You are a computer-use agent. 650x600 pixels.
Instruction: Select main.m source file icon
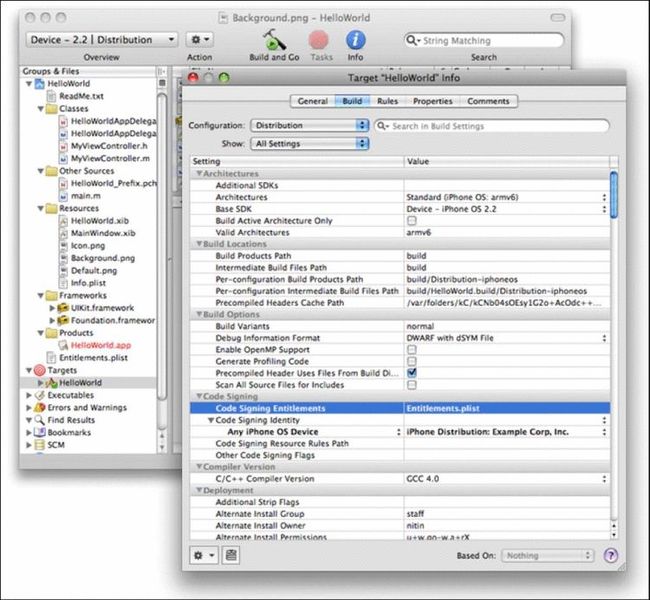coord(63,196)
